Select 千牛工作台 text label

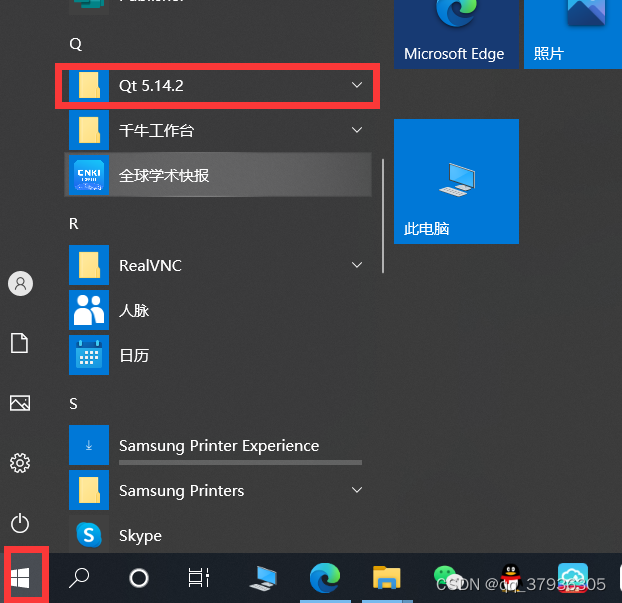(156, 131)
